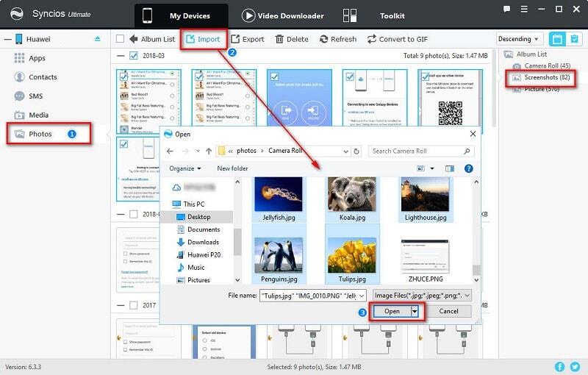Toggle the select-all checkbox beside Album List

[x=121, y=39]
